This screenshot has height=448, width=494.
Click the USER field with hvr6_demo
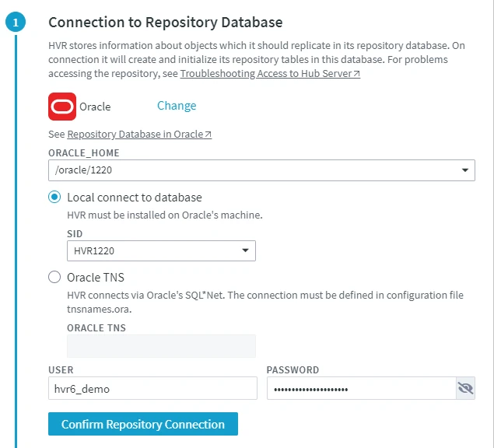[152, 388]
